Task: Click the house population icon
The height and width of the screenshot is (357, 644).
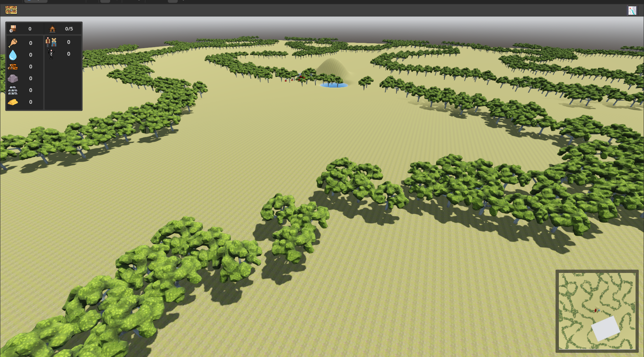Action: pos(52,29)
